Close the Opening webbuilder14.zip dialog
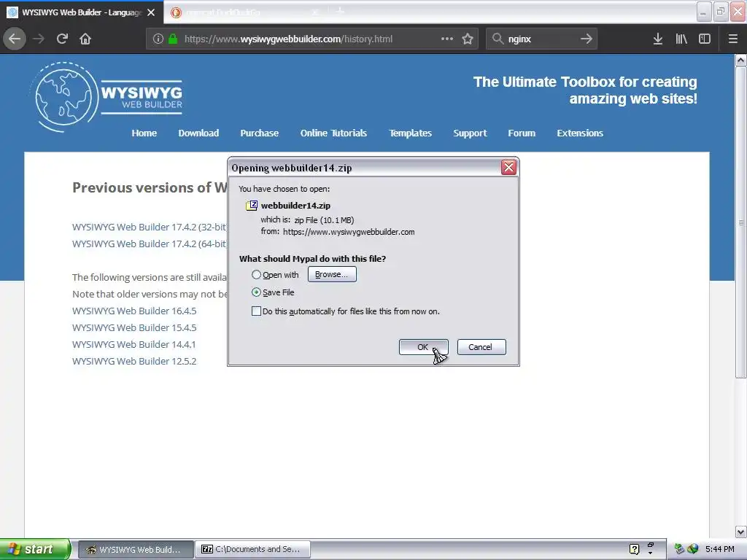This screenshot has width=747, height=560. [508, 167]
